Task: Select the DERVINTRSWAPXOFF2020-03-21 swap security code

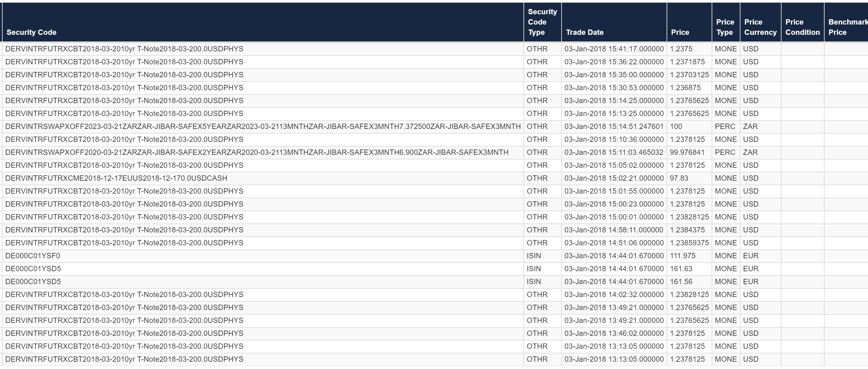Action: [x=257, y=153]
